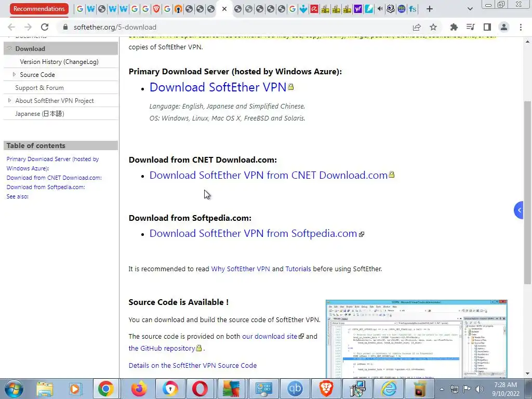Open Why SoftEther VPN link
The height and width of the screenshot is (399, 532).
(x=241, y=269)
